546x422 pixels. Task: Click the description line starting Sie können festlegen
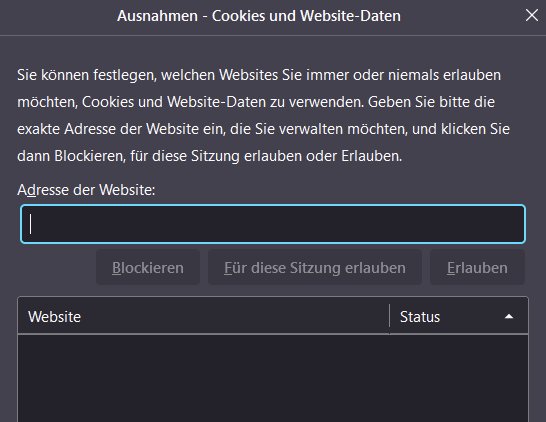[259, 75]
